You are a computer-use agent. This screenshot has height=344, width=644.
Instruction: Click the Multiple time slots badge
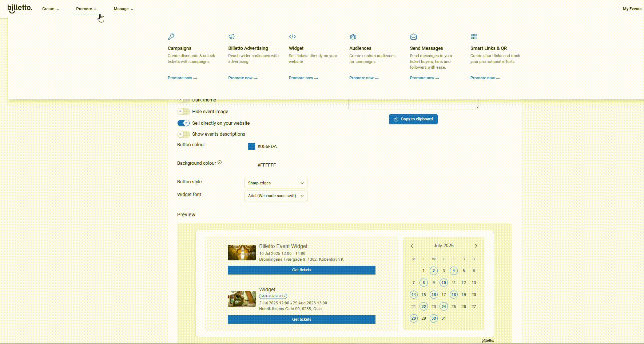(x=273, y=296)
